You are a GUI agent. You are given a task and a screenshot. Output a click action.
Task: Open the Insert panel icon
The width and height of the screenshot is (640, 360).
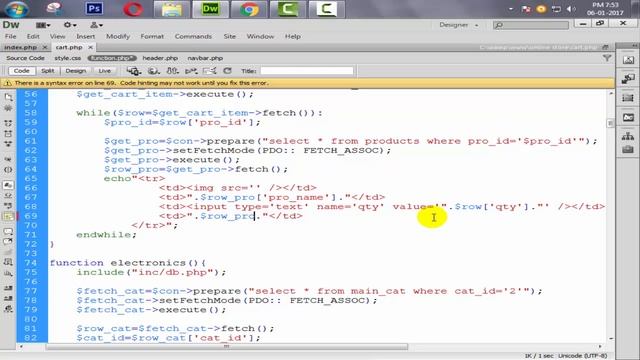coord(628,60)
